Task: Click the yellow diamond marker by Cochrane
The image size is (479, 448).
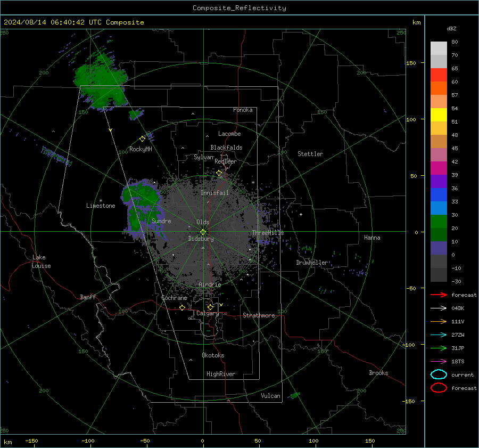Action: (x=183, y=307)
